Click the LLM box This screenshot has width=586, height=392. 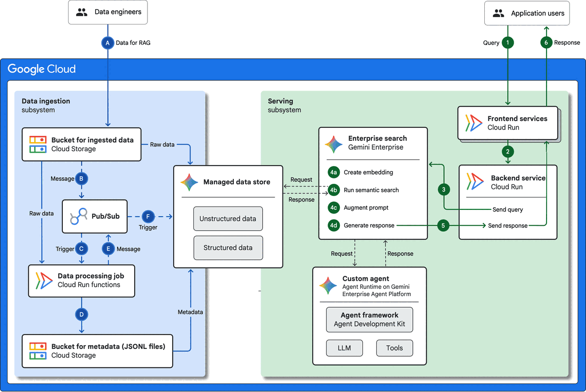point(344,348)
